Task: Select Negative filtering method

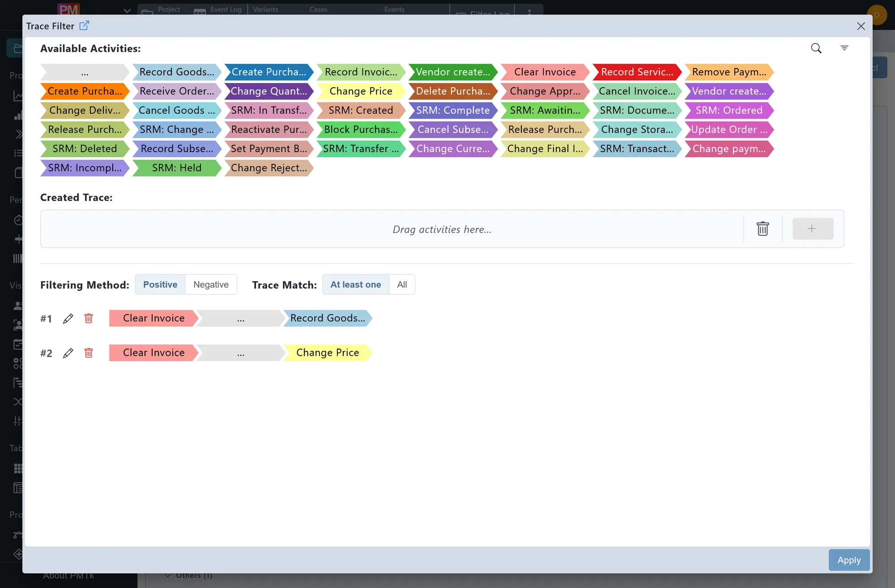Action: 211,285
